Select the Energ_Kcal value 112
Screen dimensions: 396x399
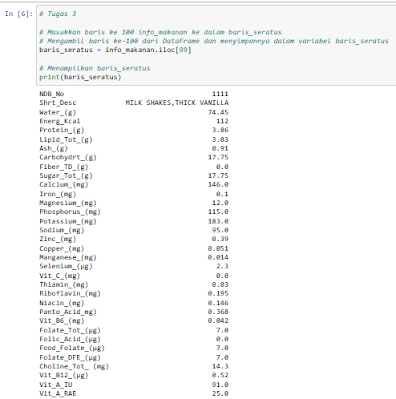(222, 121)
